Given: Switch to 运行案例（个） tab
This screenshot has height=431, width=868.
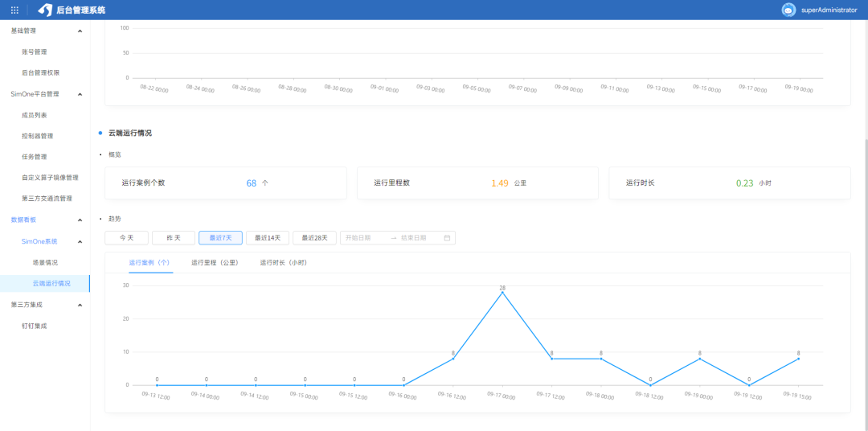Looking at the screenshot, I should coord(149,263).
